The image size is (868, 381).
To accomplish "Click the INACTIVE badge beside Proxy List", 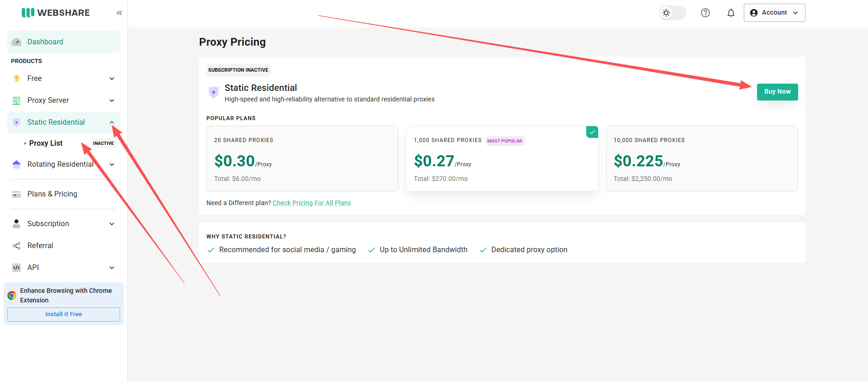I will [x=103, y=143].
